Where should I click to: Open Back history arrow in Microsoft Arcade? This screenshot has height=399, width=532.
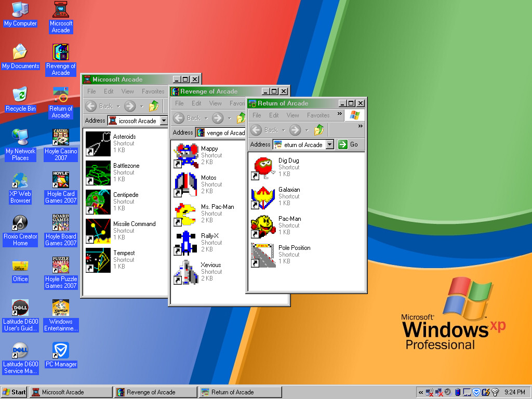(118, 106)
